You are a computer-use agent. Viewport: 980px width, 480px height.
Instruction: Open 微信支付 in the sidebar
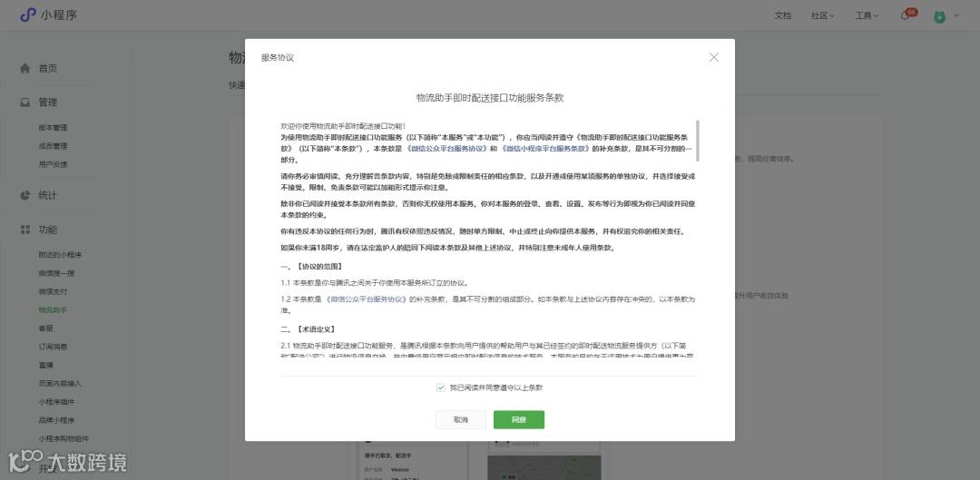coord(53,291)
